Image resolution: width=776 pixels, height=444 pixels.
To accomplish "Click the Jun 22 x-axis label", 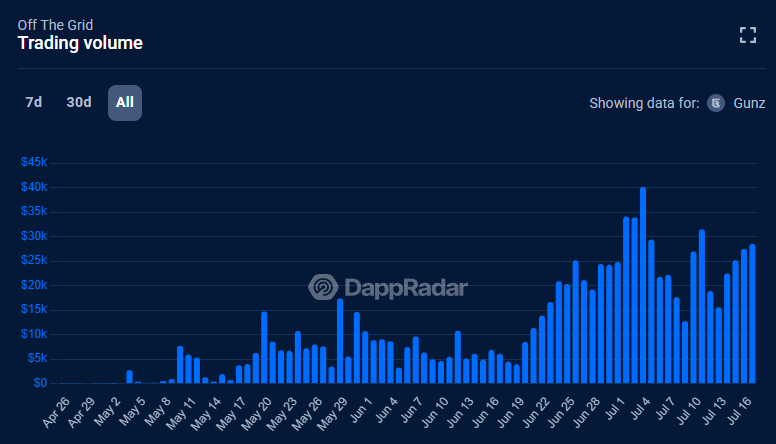I will pos(536,412).
